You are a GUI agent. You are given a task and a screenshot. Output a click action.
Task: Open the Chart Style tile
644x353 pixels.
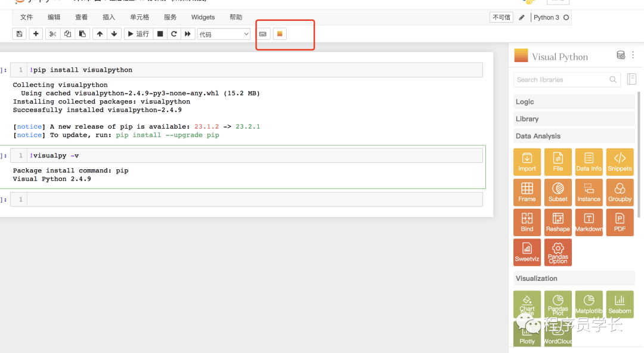point(527,304)
